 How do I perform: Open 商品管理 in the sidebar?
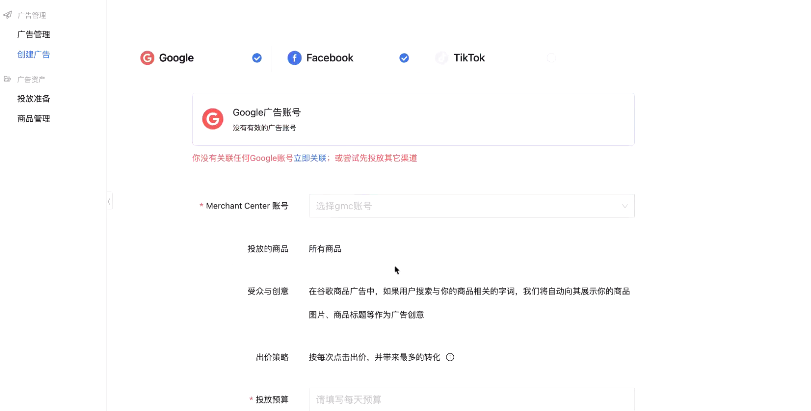pyautogui.click(x=34, y=118)
